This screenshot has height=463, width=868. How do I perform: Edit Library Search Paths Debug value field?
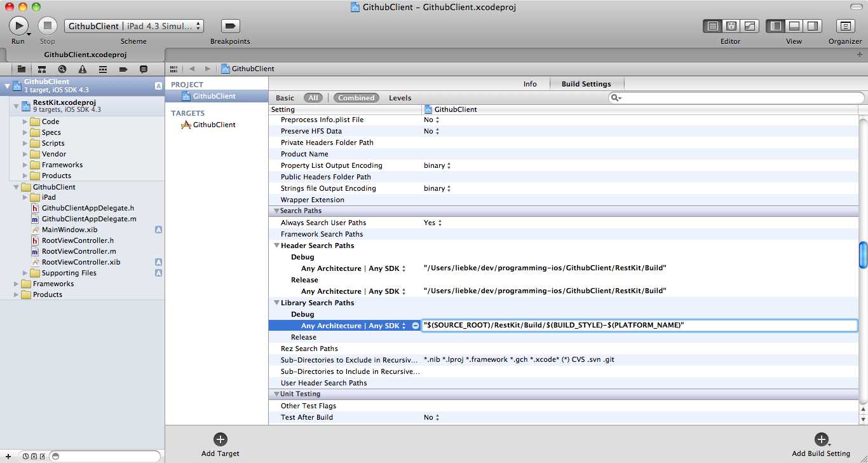[x=639, y=326]
